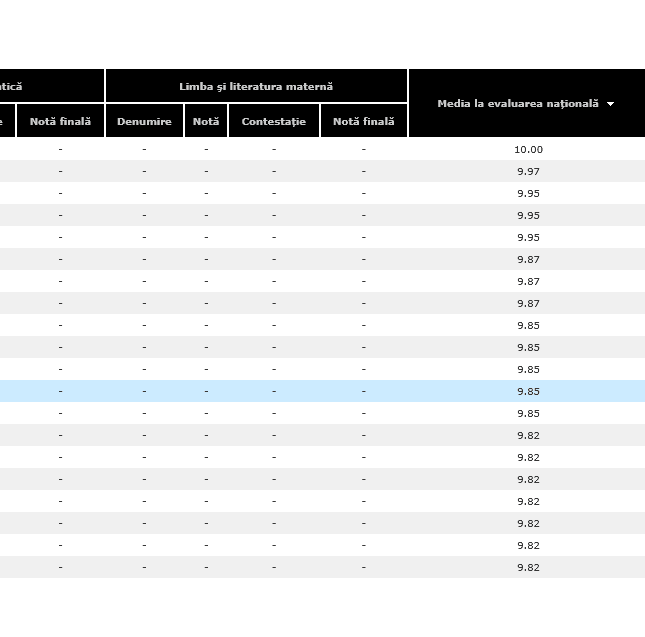Select Notă finală header right of Contestație
Image resolution: width=645 pixels, height=637 pixels.
click(364, 122)
